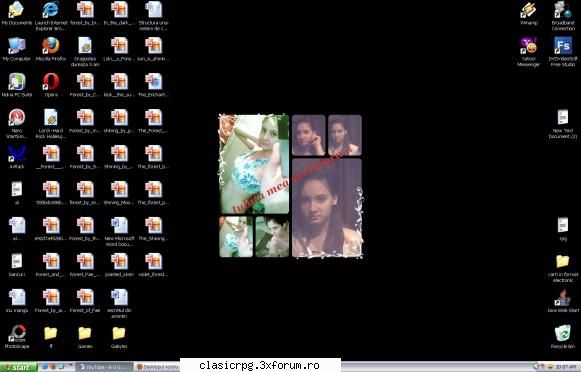The image size is (581, 372).
Task: Launch Internet Explorer from the desktop shortcut
Action: [x=51, y=16]
